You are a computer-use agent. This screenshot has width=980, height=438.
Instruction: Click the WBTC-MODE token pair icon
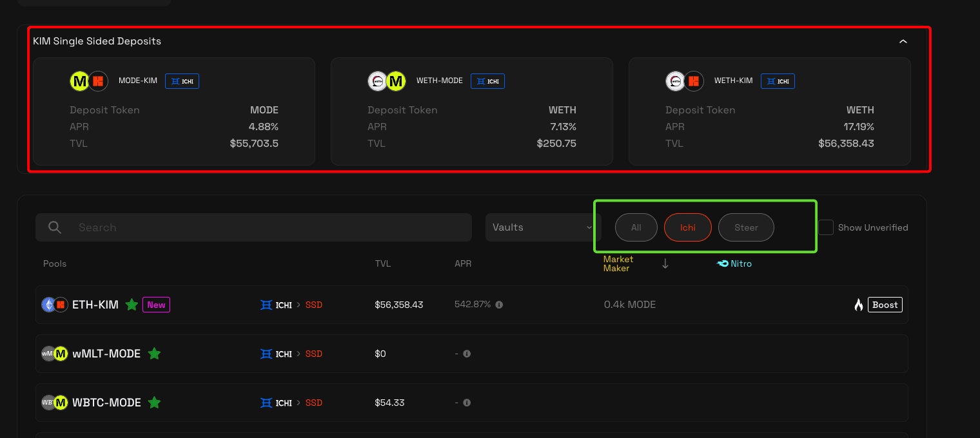55,403
